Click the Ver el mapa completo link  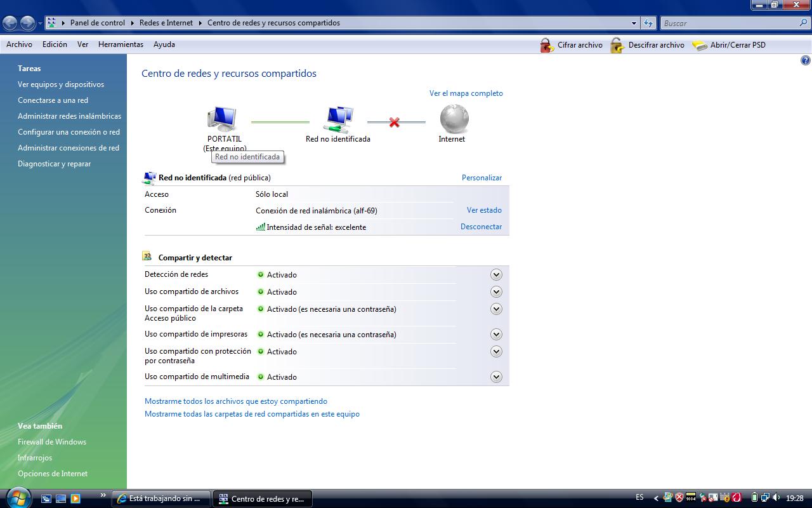pyautogui.click(x=466, y=93)
